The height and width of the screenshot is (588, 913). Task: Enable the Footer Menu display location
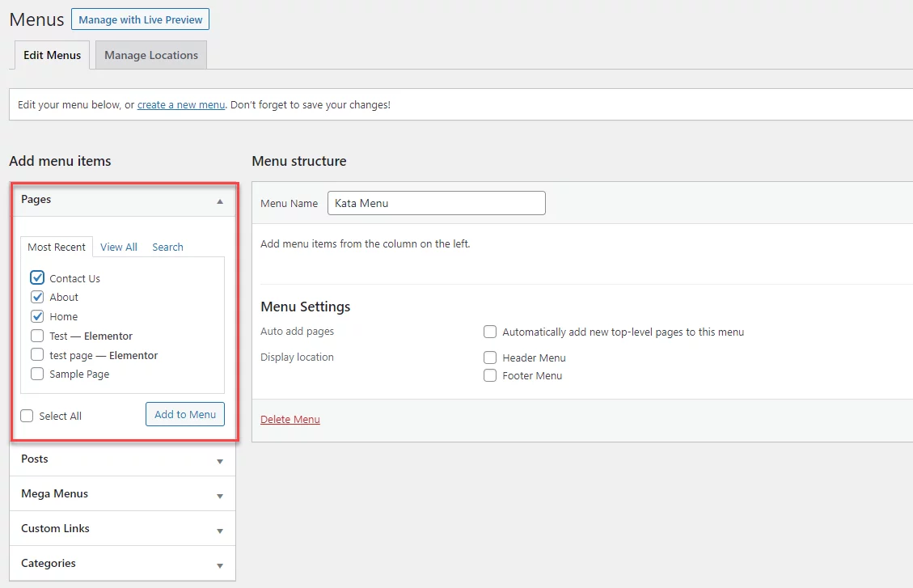pyautogui.click(x=490, y=375)
